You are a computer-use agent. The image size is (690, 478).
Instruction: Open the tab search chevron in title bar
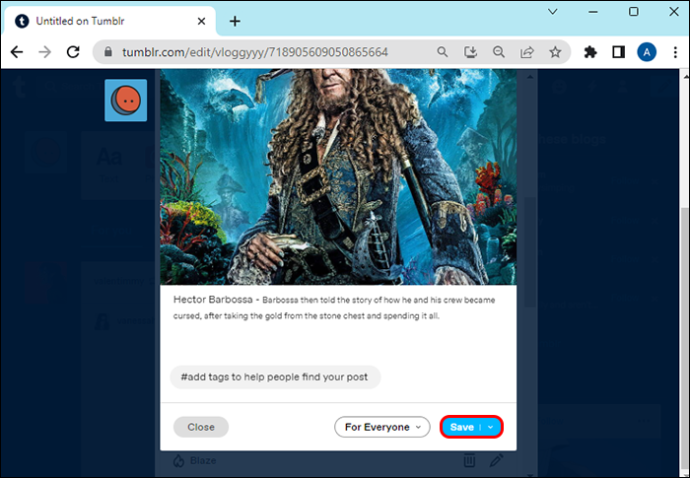click(x=553, y=12)
